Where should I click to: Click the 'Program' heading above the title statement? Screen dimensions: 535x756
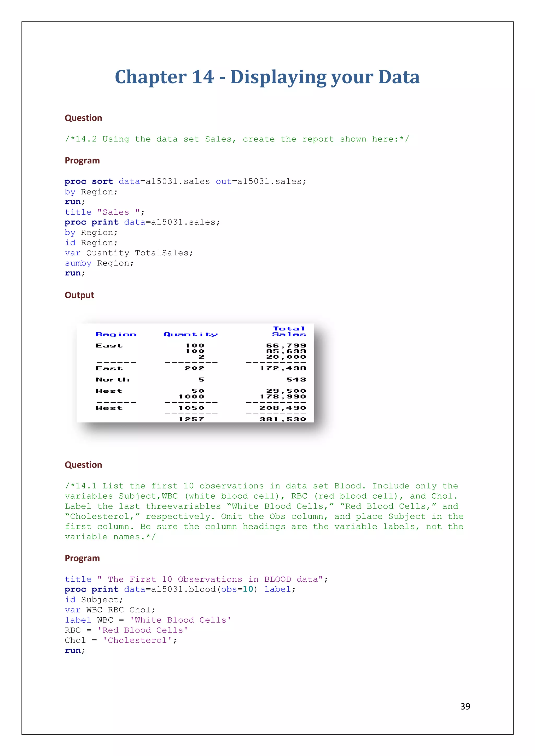(x=82, y=558)
